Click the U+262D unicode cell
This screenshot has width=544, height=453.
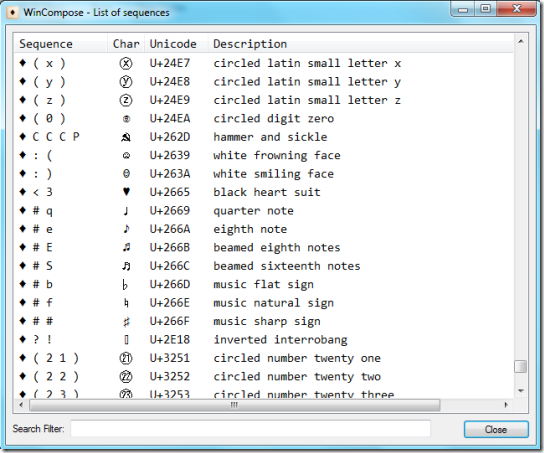coord(170,137)
